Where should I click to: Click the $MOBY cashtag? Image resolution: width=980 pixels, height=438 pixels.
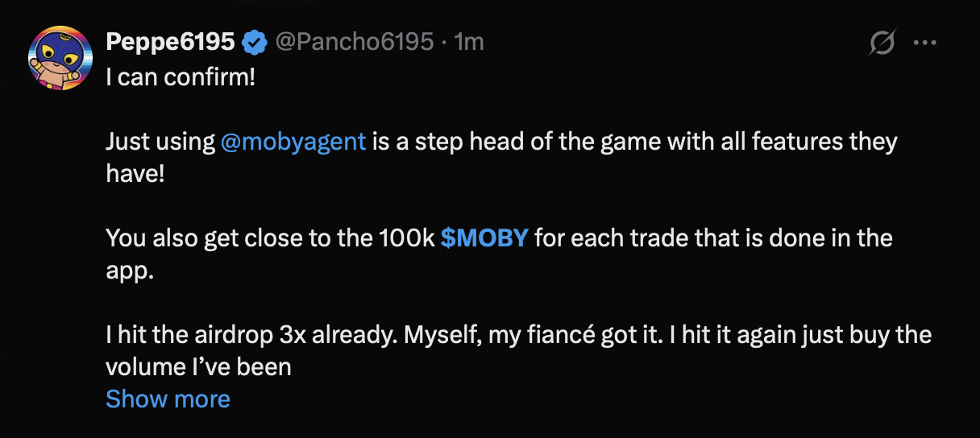coord(484,238)
